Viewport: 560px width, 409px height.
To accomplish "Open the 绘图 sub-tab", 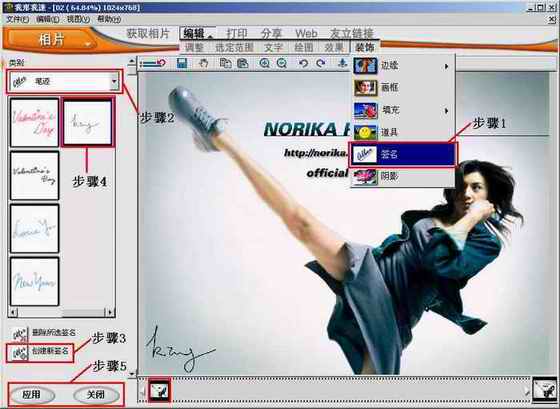I will point(304,47).
